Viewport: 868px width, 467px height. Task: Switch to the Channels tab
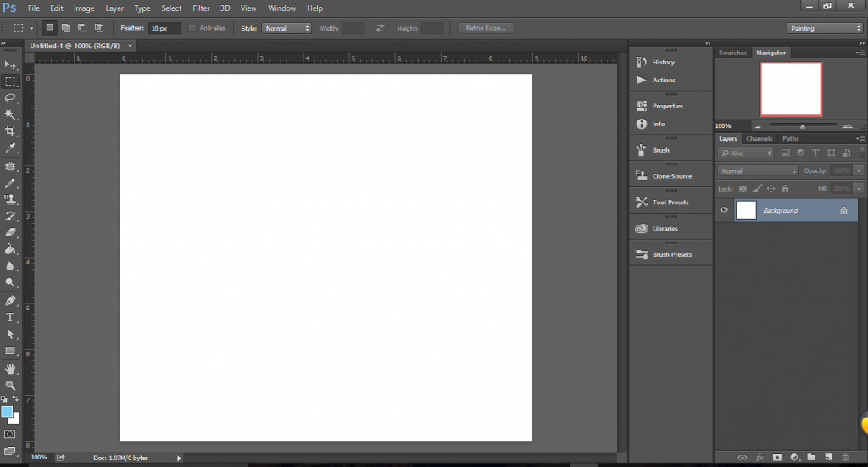point(759,139)
